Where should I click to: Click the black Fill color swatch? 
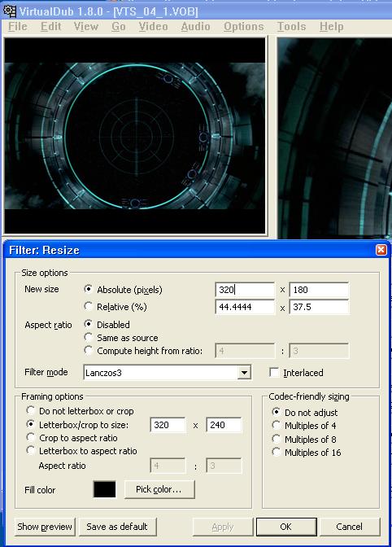click(x=105, y=489)
